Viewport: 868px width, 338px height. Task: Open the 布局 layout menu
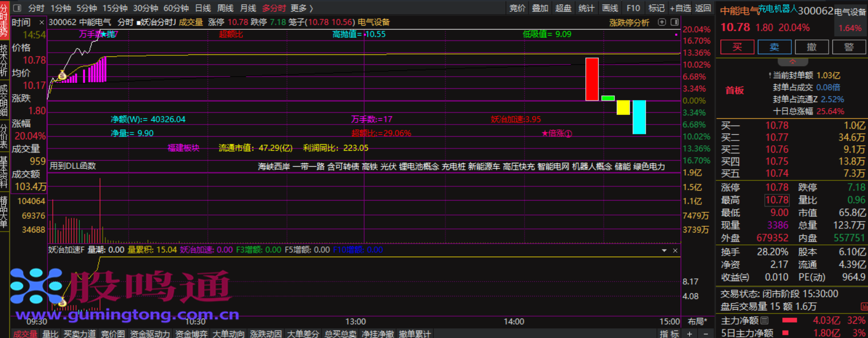coord(697,321)
